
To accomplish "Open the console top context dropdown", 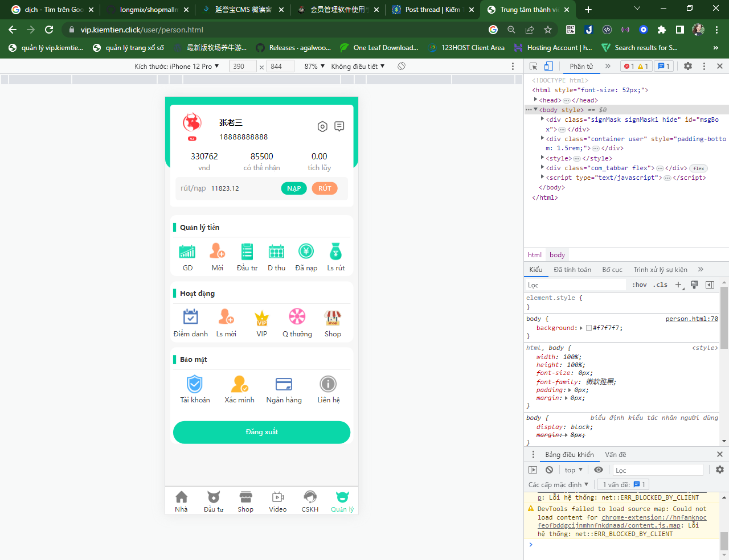I will click(574, 470).
